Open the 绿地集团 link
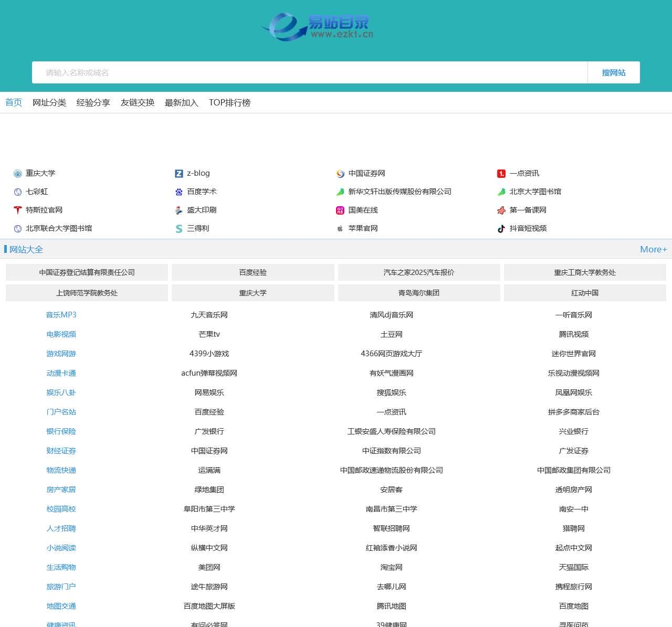 (x=209, y=490)
